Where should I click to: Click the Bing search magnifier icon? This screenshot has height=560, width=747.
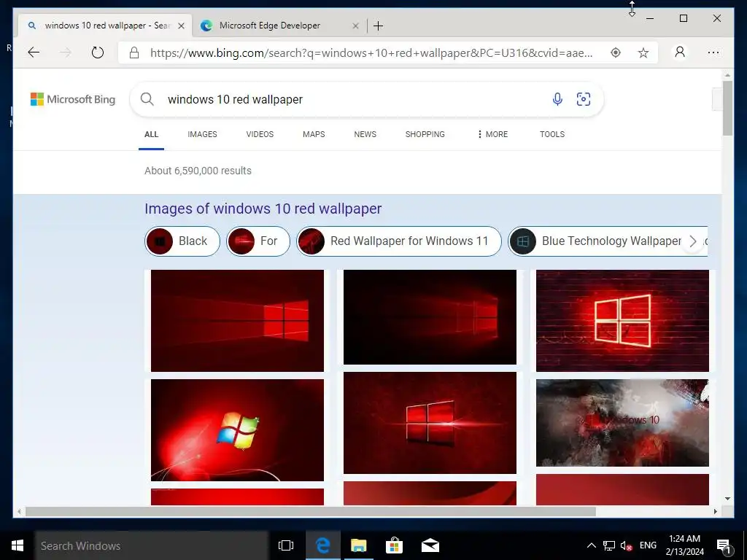point(147,99)
